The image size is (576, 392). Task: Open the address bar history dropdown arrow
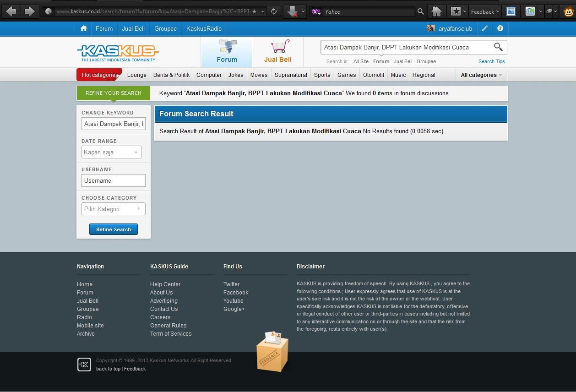263,11
